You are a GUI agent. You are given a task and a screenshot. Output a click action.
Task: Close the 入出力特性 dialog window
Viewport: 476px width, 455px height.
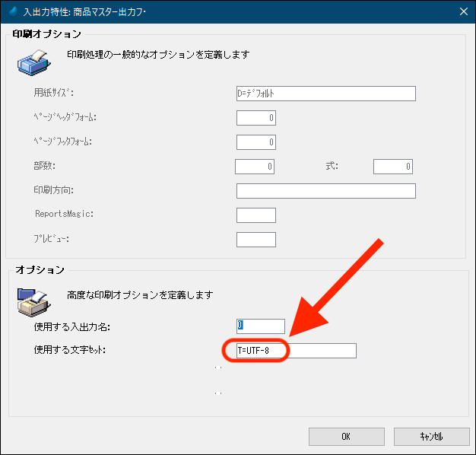[463, 11]
